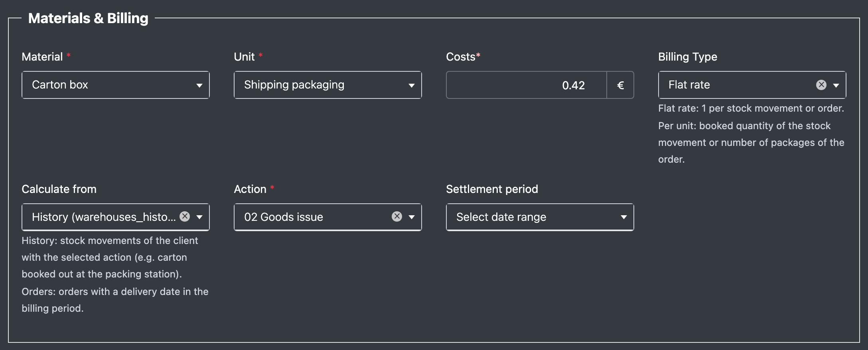Click the 'History: stock movements' help text
868x350 pixels.
point(110,257)
